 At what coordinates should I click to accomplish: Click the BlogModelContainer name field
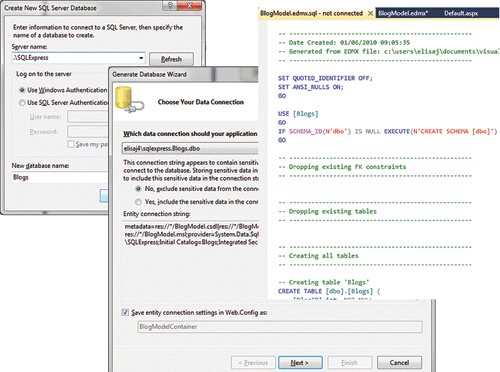280,327
